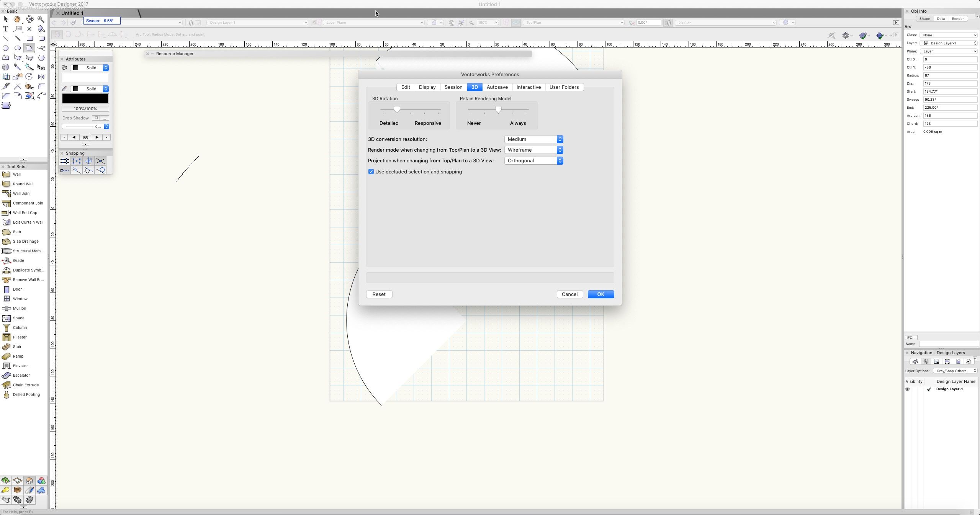
Task: Select the Column tool in sidebar
Action: [20, 327]
